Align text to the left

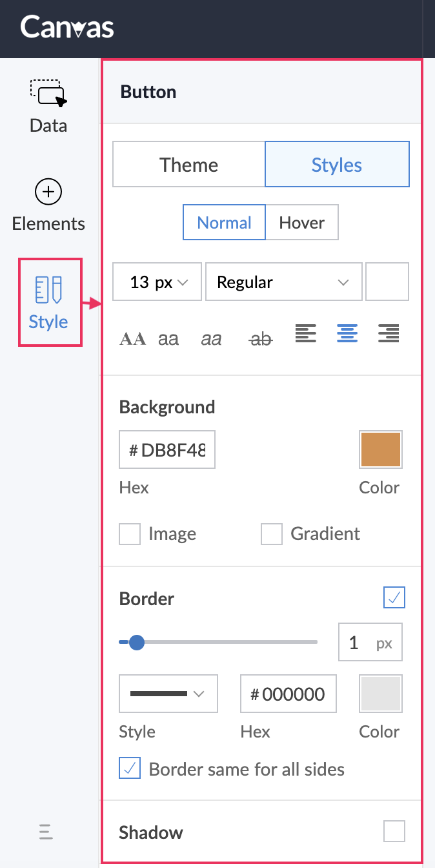[306, 333]
